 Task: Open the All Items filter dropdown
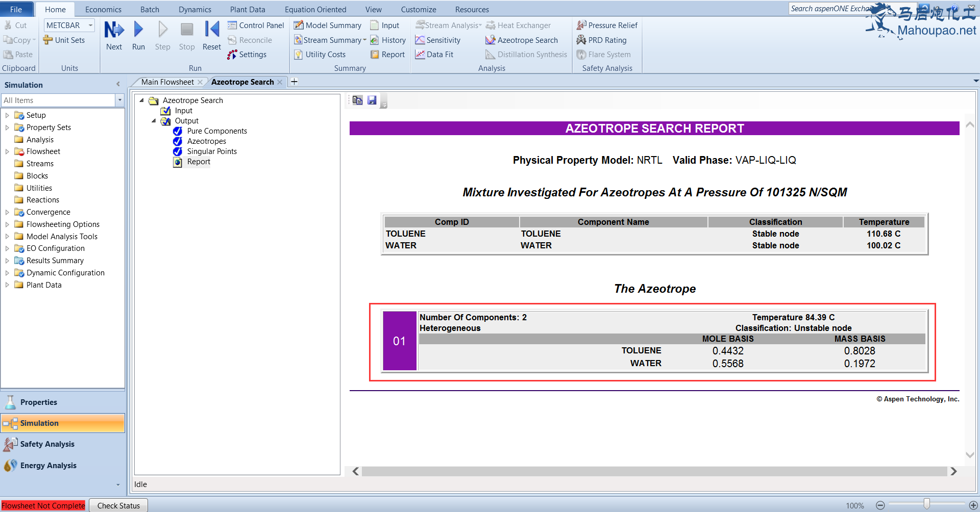120,100
